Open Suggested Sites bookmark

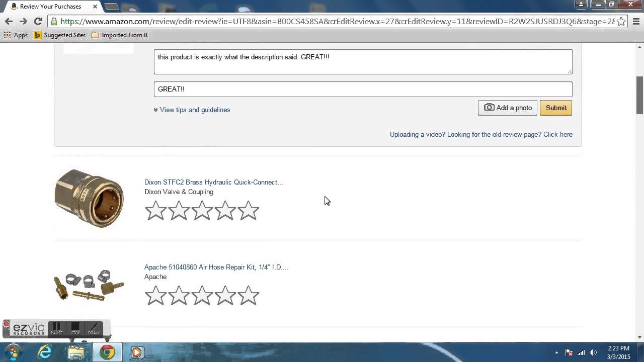tap(60, 35)
